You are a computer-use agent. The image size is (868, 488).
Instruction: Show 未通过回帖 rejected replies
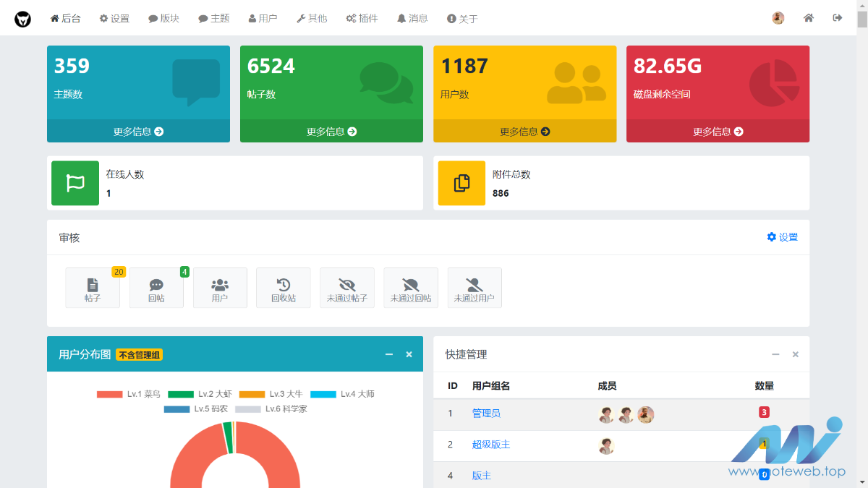tap(411, 288)
